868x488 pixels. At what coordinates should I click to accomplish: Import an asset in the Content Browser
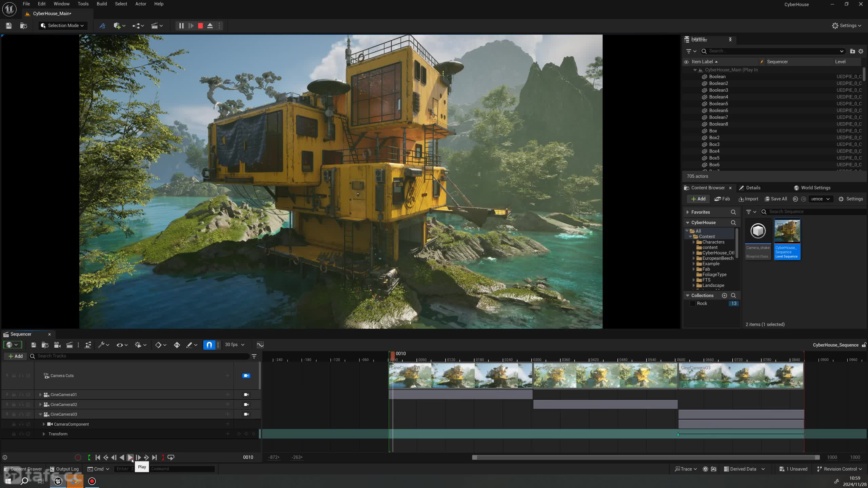[748, 199]
